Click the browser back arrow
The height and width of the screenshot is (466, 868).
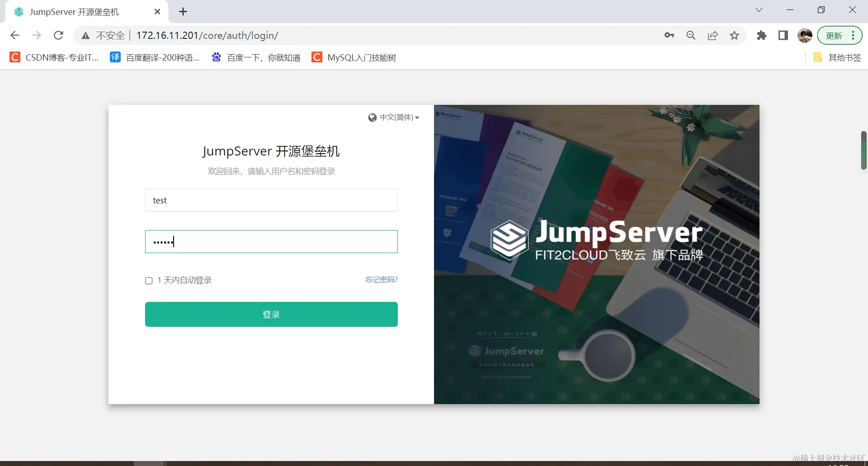(x=15, y=35)
